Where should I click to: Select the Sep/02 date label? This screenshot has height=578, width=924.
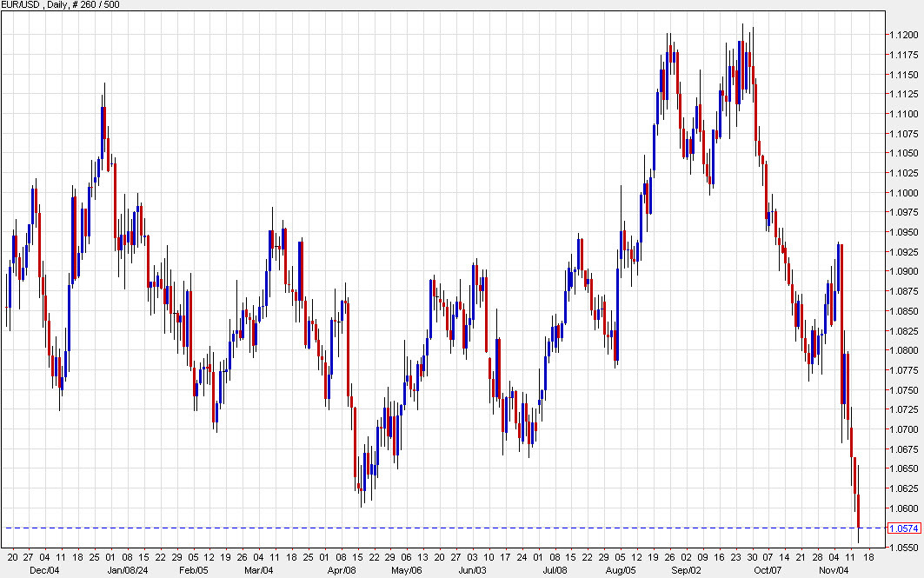click(688, 571)
